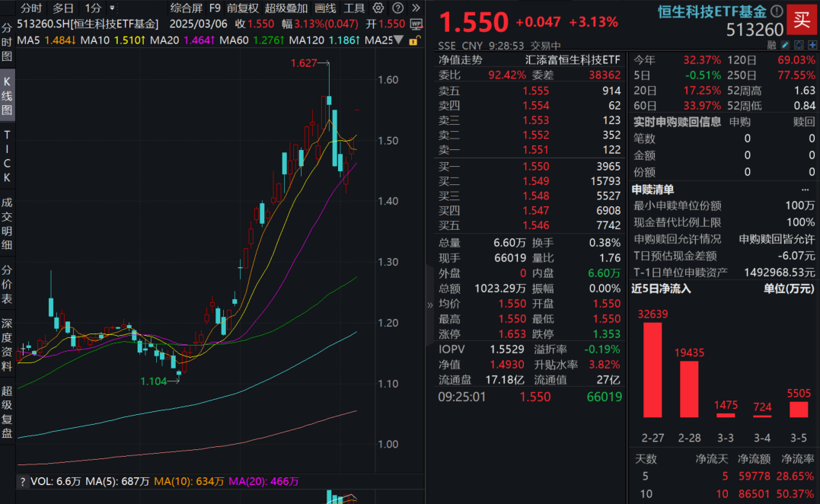This screenshot has width=820, height=504.
Task: Click the WP icon beside the open price
Action: tap(415, 24)
